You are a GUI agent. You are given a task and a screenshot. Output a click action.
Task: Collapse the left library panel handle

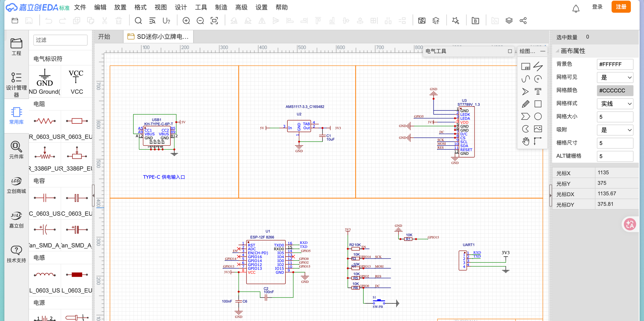pos(93,195)
